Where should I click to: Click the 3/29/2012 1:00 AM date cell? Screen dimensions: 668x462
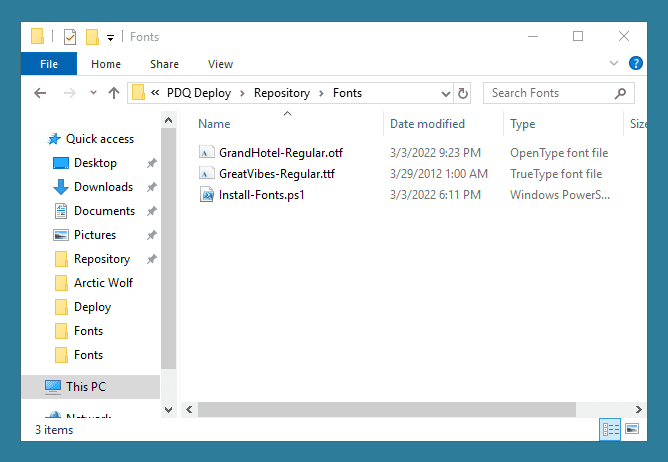click(x=439, y=174)
